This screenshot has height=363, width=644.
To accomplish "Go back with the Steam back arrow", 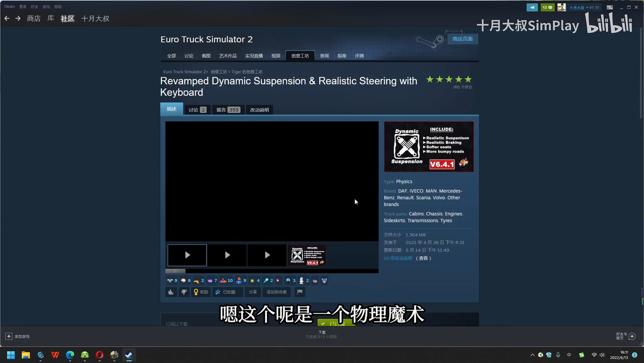I will [7, 18].
